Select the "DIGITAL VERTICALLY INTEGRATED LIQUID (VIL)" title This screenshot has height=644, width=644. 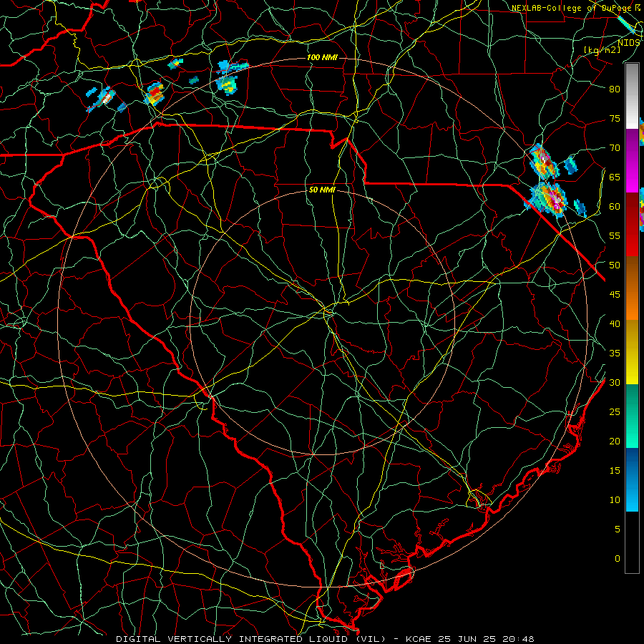click(251, 639)
